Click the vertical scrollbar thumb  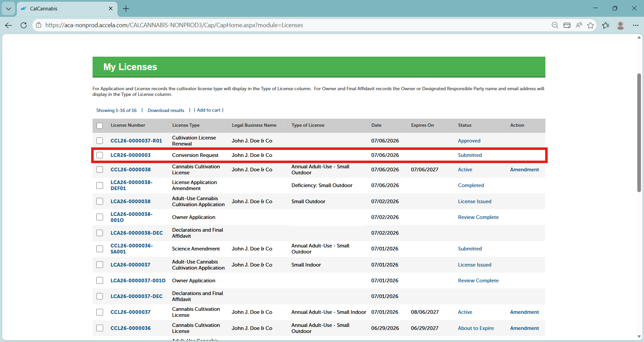pyautogui.click(x=639, y=133)
